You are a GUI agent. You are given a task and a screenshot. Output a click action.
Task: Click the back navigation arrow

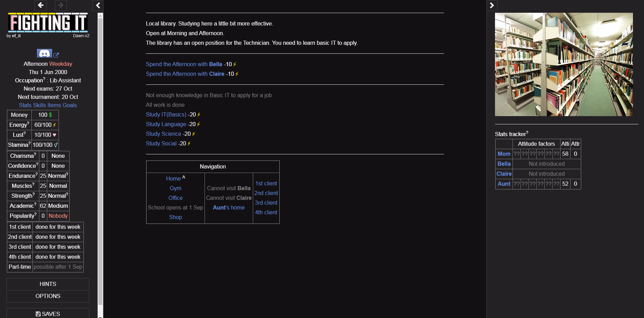pyautogui.click(x=40, y=5)
